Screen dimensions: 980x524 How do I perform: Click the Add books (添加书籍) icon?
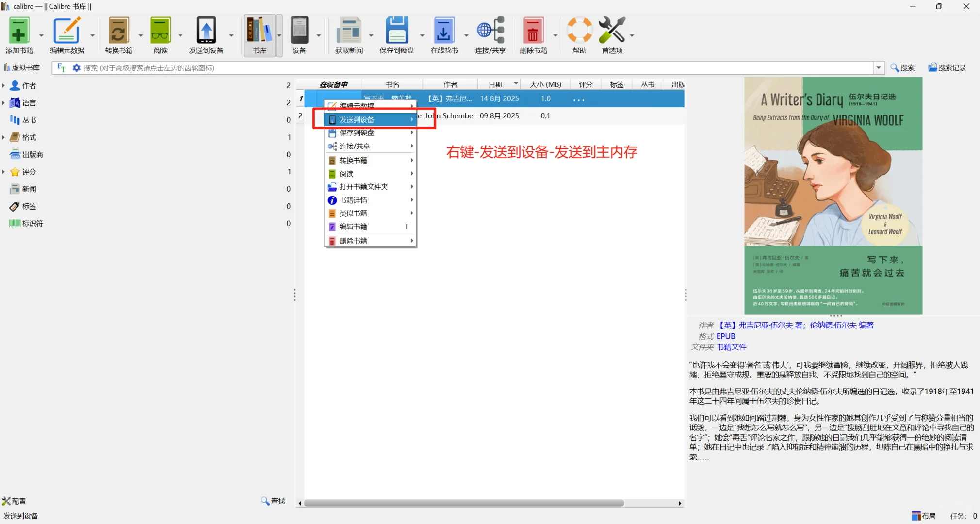19,31
